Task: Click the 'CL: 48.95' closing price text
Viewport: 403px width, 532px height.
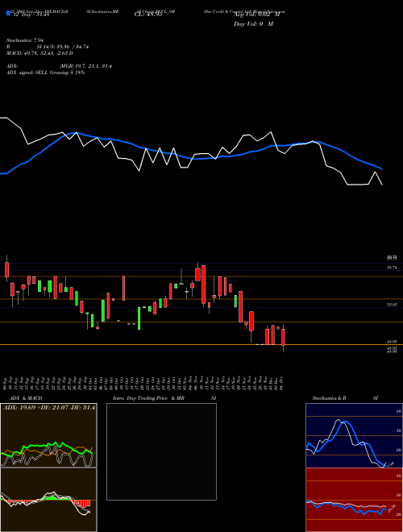Action: pyautogui.click(x=148, y=15)
